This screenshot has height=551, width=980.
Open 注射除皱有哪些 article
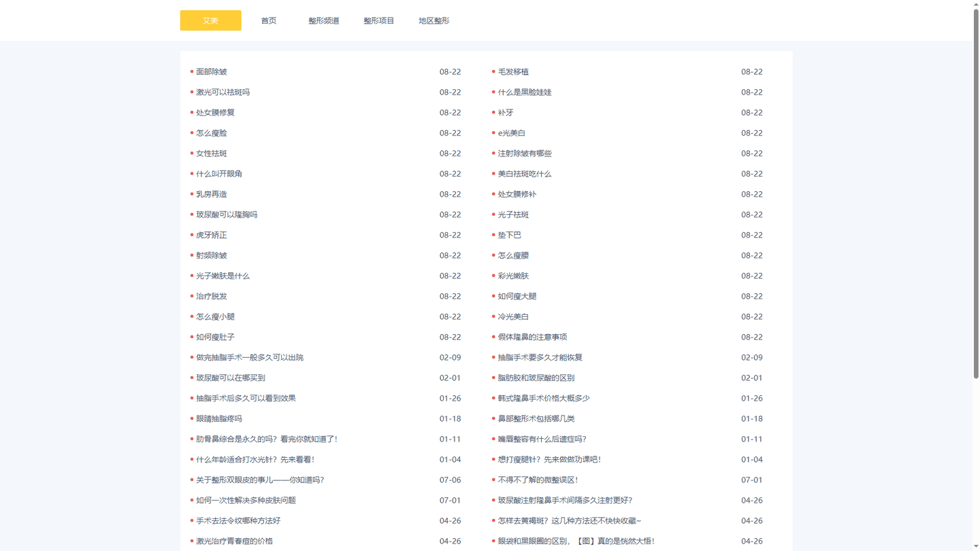(x=525, y=153)
